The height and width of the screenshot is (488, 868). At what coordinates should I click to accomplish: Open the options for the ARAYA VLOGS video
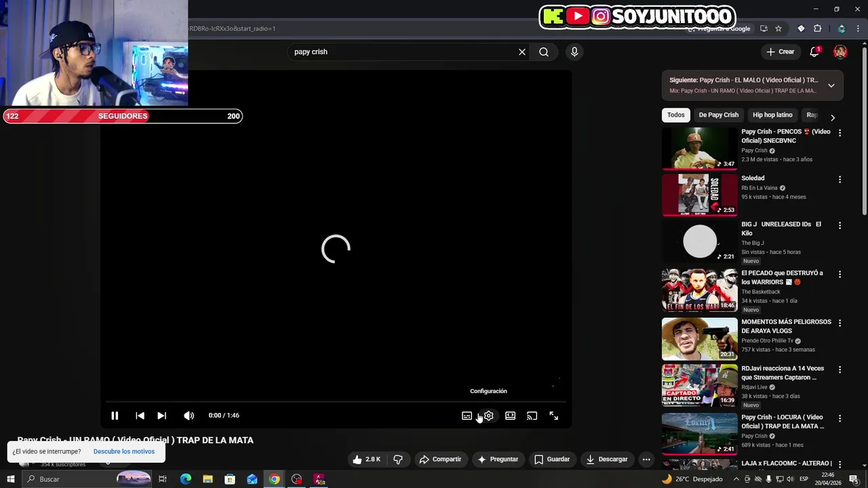pos(840,323)
